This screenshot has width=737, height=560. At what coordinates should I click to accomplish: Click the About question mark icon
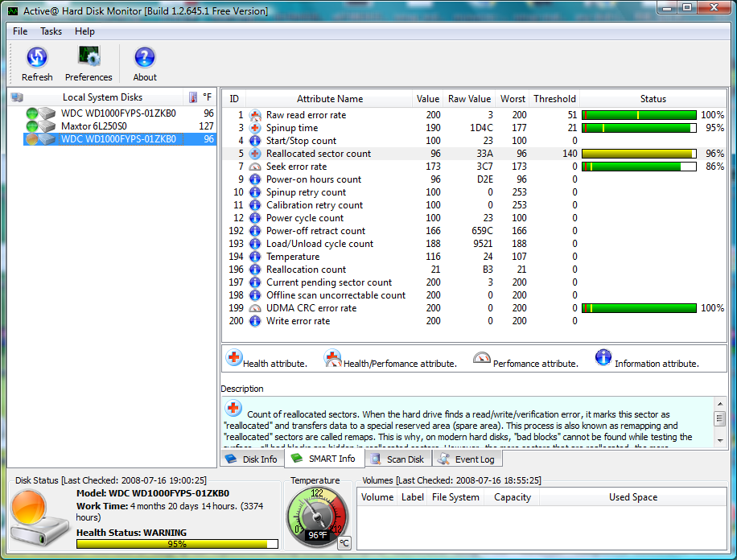(145, 57)
